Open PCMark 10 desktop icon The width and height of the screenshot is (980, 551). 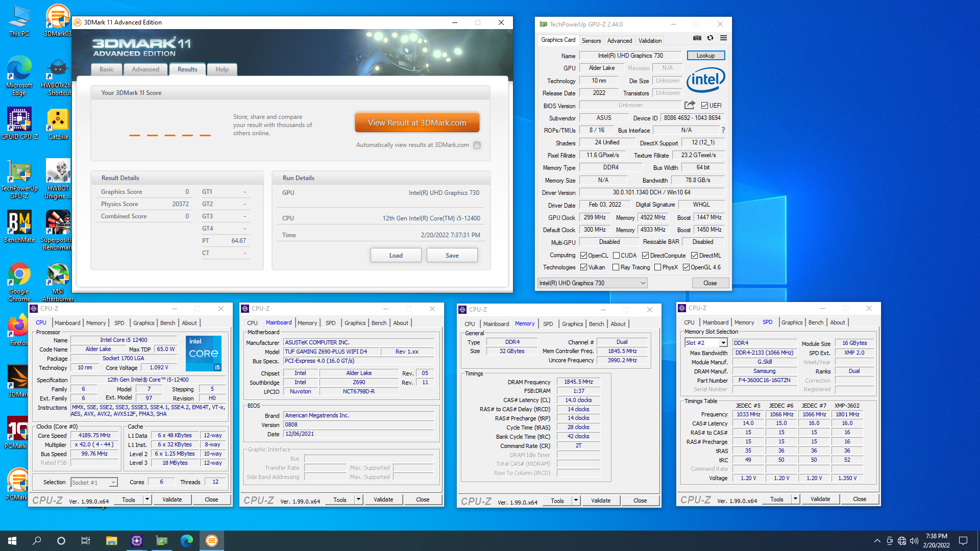pos(17,433)
